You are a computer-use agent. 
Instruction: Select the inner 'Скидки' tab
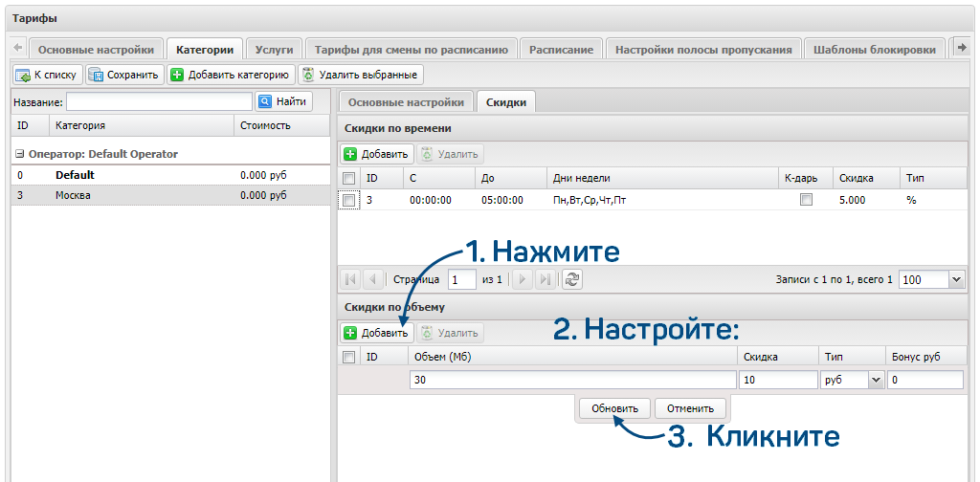[x=505, y=102]
